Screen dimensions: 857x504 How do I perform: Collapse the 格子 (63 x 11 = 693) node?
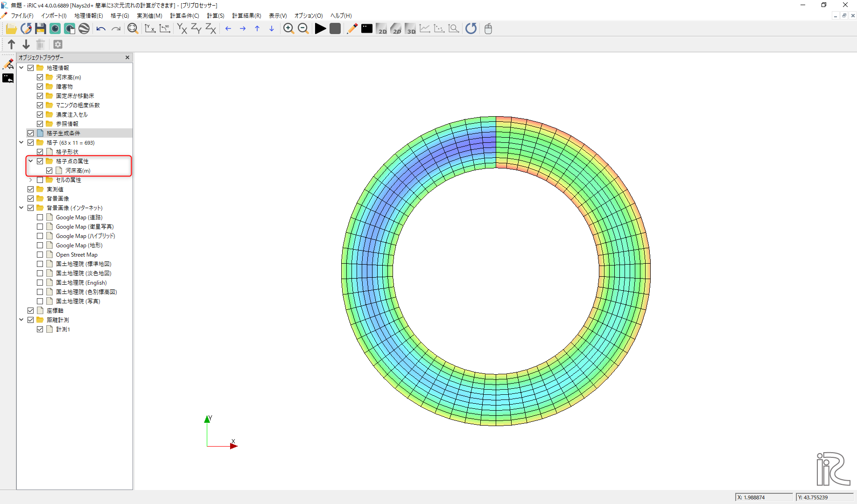coord(21,142)
